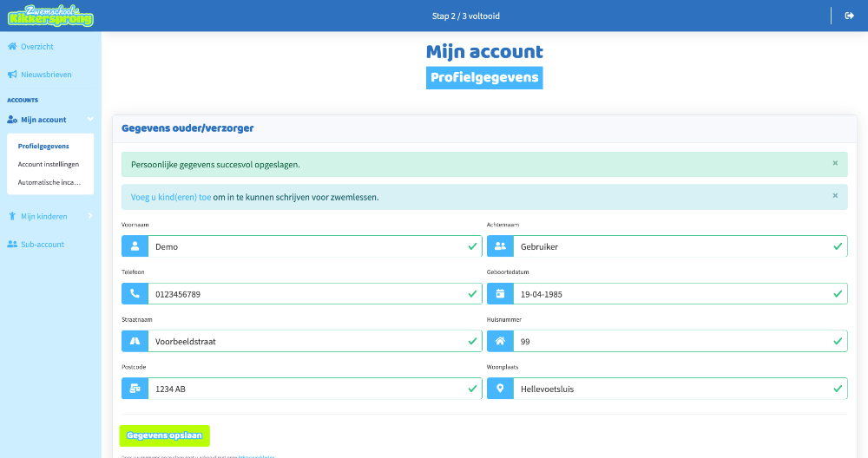The width and height of the screenshot is (868, 458).
Task: Click the road icon beside Straatnaam
Action: [135, 341]
